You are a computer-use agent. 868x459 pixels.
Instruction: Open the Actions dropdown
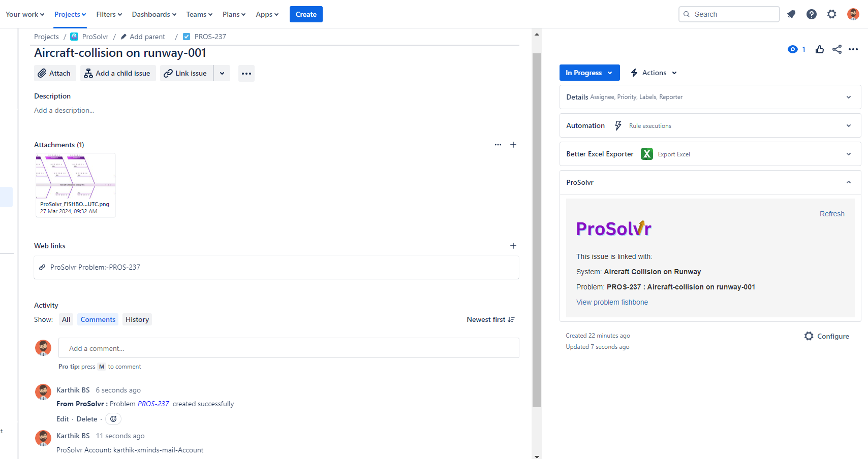[x=654, y=73]
